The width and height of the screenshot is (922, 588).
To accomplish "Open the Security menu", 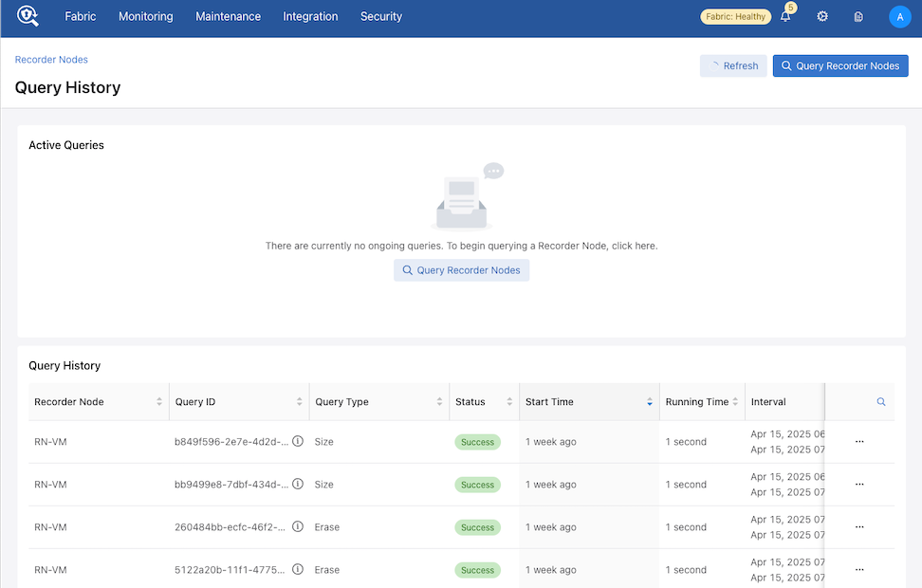I will [x=381, y=16].
